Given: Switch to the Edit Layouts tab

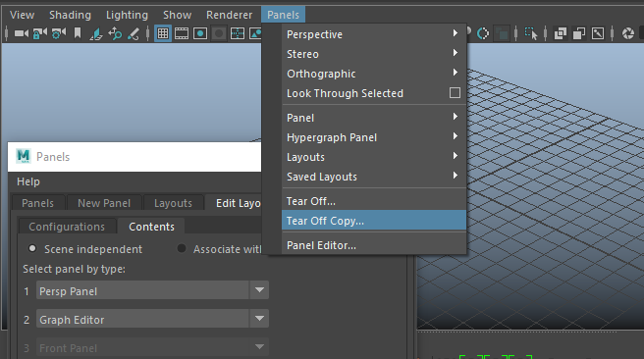Looking at the screenshot, I should coord(234,203).
